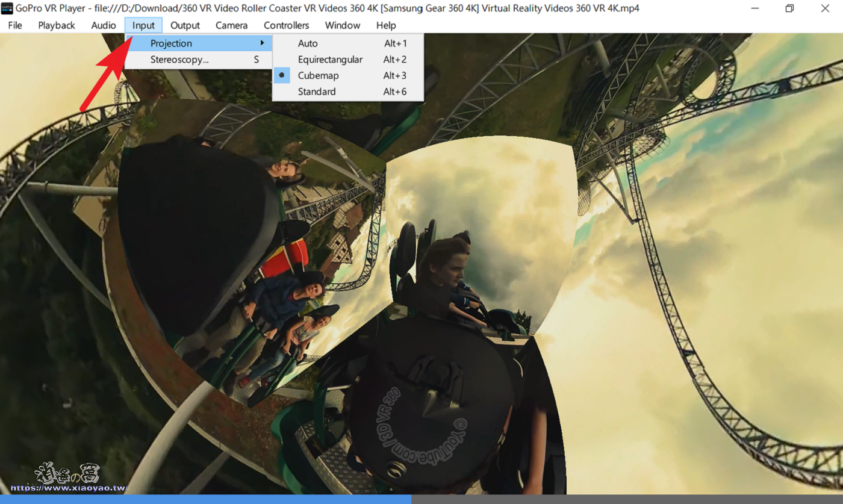This screenshot has height=504, width=843.
Task: Maximize the GoPro VR Player window
Action: pyautogui.click(x=789, y=8)
